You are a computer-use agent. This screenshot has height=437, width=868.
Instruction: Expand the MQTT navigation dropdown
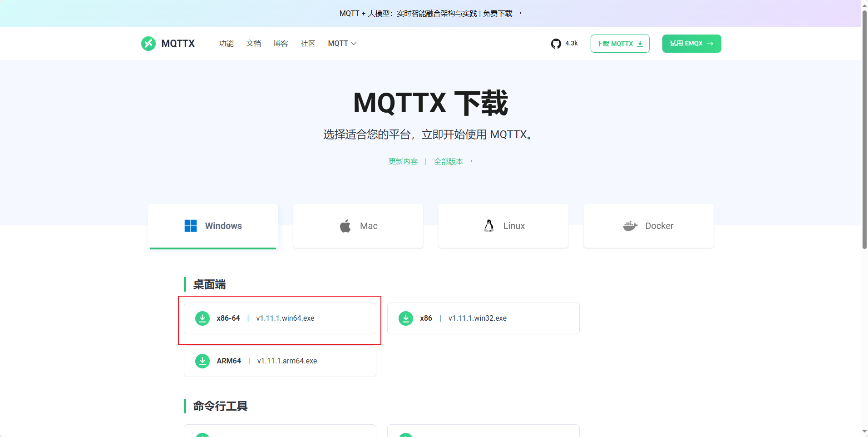pos(342,44)
